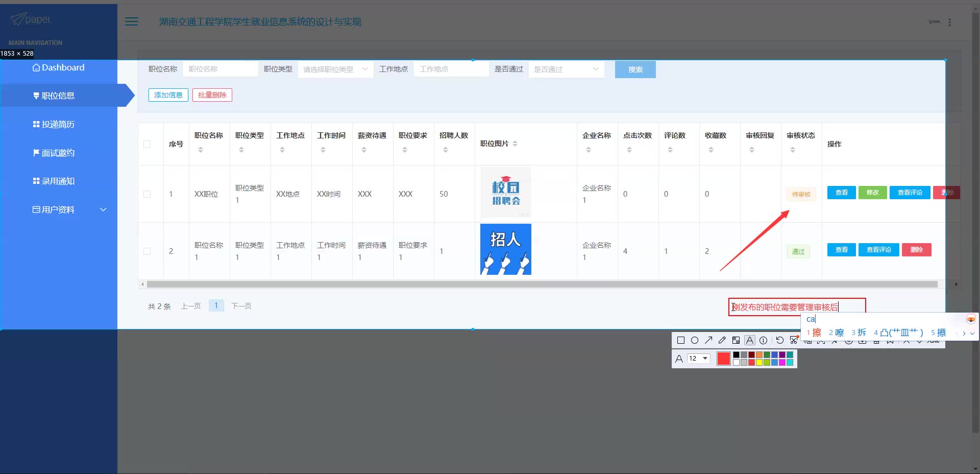Sort by 职位名称 column arrows
The height and width of the screenshot is (474, 980).
click(201, 150)
